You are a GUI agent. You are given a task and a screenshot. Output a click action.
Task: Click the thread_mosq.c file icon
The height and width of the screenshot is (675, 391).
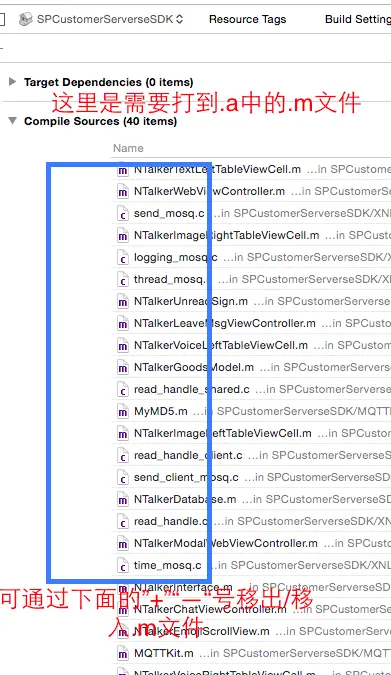tap(123, 280)
